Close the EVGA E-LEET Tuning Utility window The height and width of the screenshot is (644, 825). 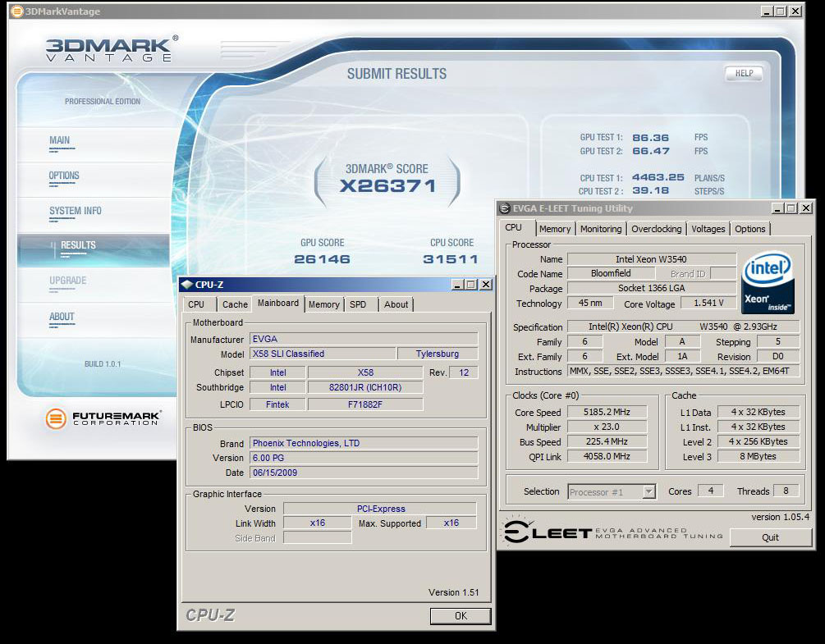coord(805,208)
